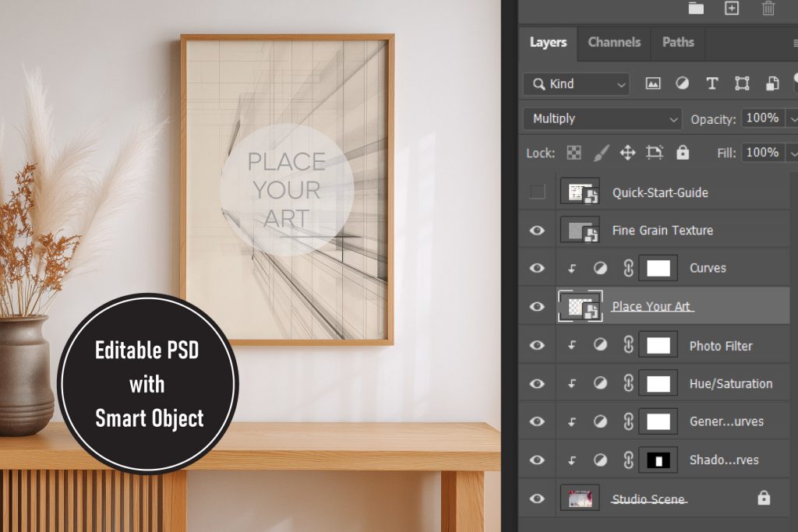The image size is (798, 532).
Task: Select the Shado...rves layer black mask
Action: [x=658, y=460]
